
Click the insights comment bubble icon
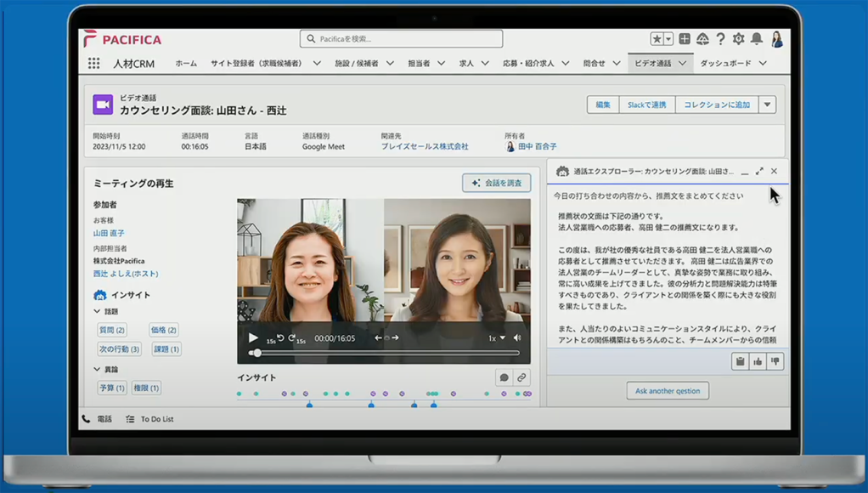pyautogui.click(x=504, y=377)
